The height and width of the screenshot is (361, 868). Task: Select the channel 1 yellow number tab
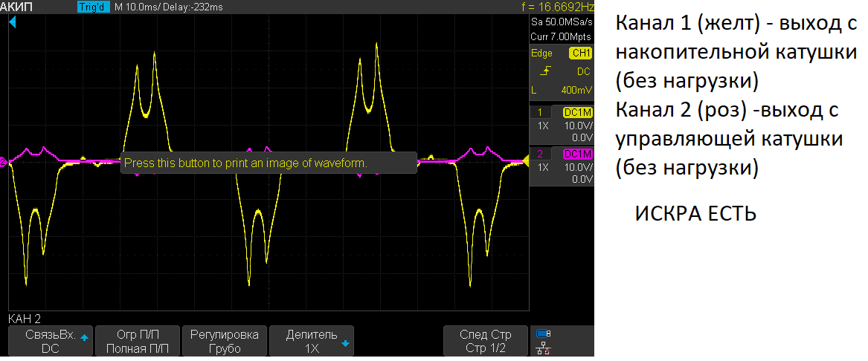540,112
